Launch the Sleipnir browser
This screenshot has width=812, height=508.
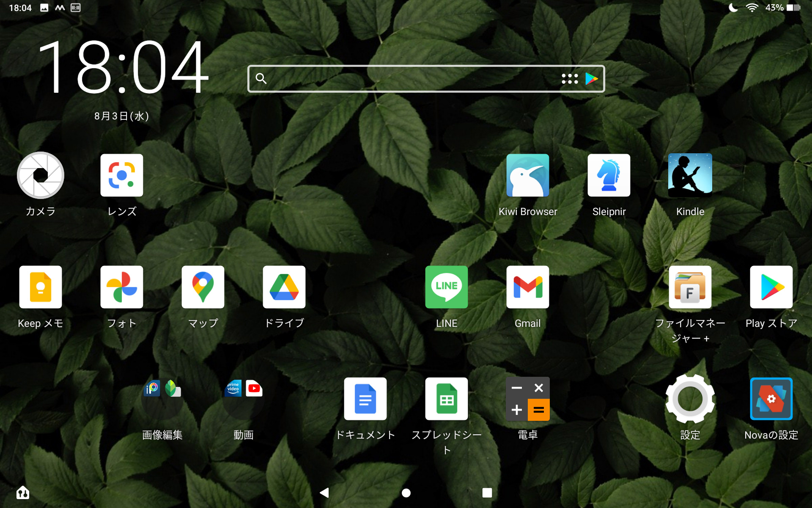609,175
